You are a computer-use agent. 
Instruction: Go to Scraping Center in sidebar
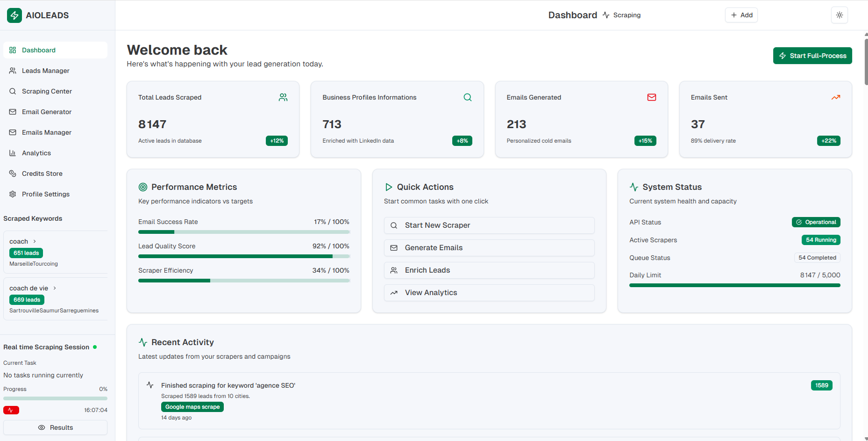click(47, 91)
